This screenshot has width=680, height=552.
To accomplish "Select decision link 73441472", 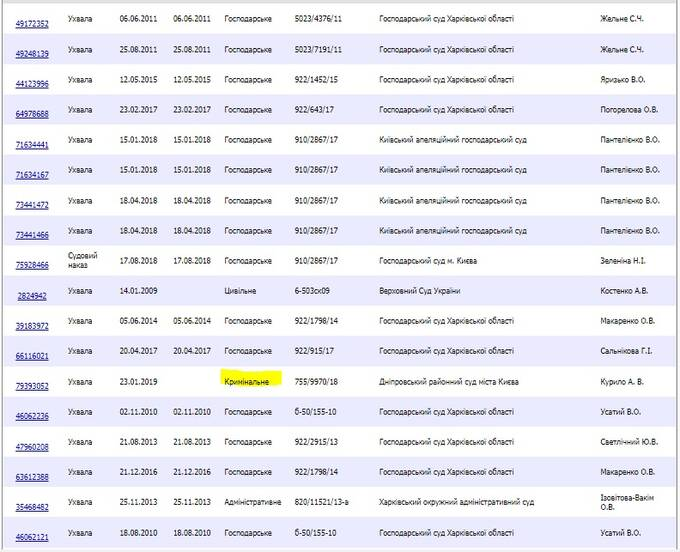I will (33, 204).
